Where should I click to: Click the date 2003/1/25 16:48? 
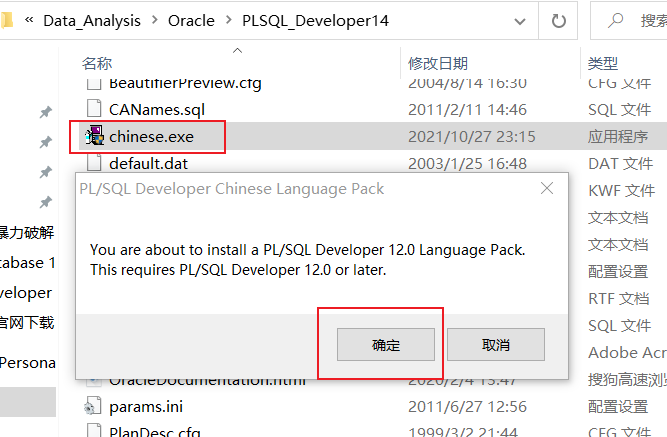(467, 163)
